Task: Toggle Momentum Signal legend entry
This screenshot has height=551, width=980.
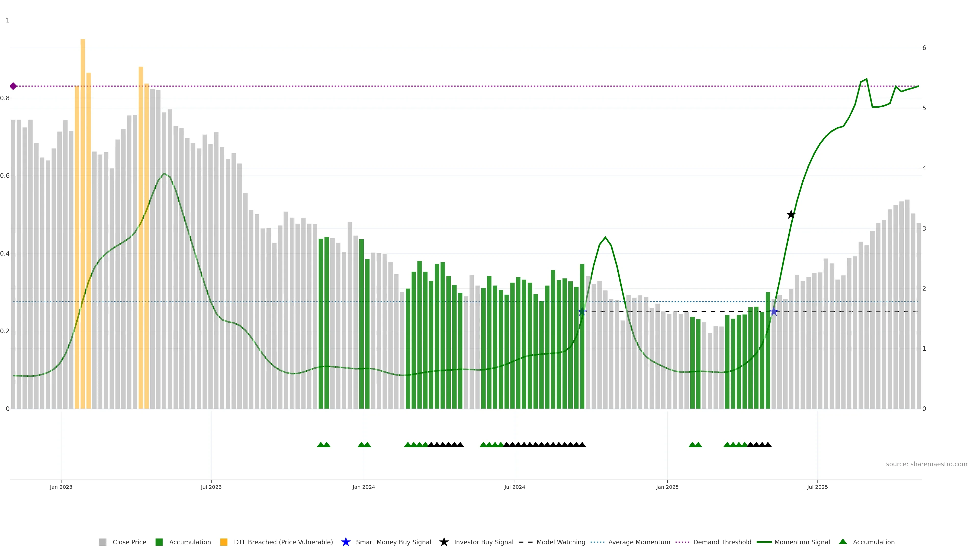Action: [802, 542]
